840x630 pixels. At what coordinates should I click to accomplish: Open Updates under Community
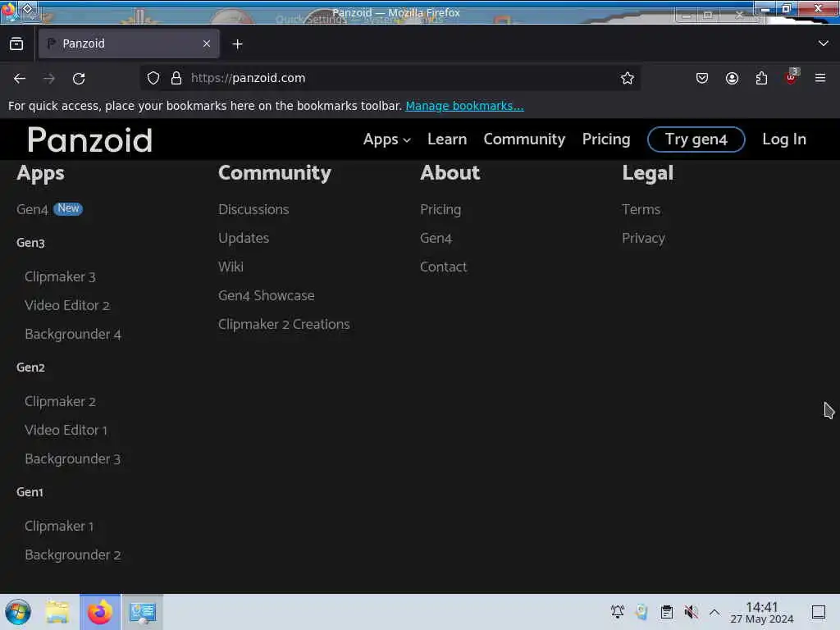click(x=243, y=238)
